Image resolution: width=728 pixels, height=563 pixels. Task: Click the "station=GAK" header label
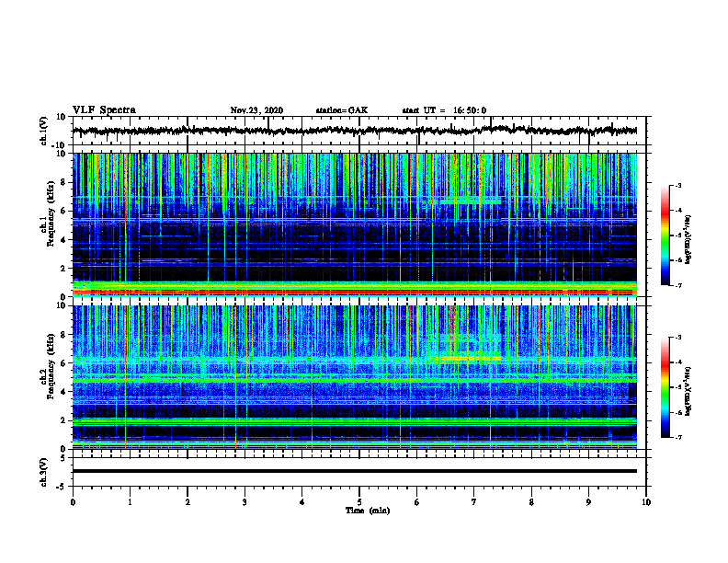click(342, 110)
